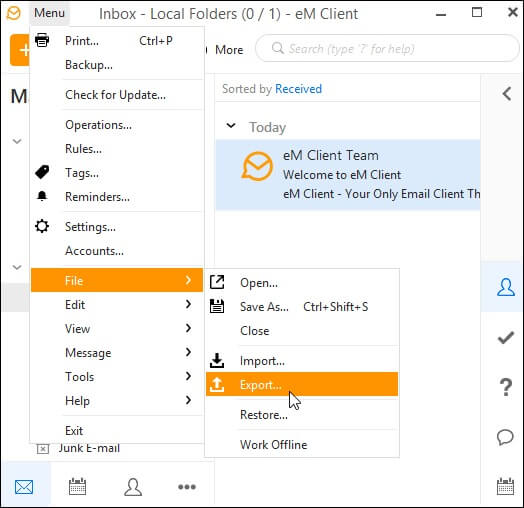The image size is (524, 508).
Task: Click the Import download icon
Action: 217,360
